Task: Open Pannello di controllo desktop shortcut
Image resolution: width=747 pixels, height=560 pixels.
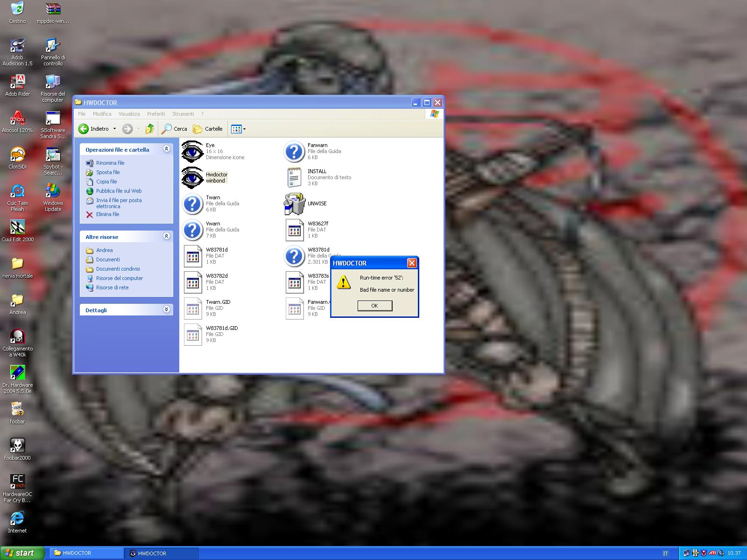Action: click(53, 51)
